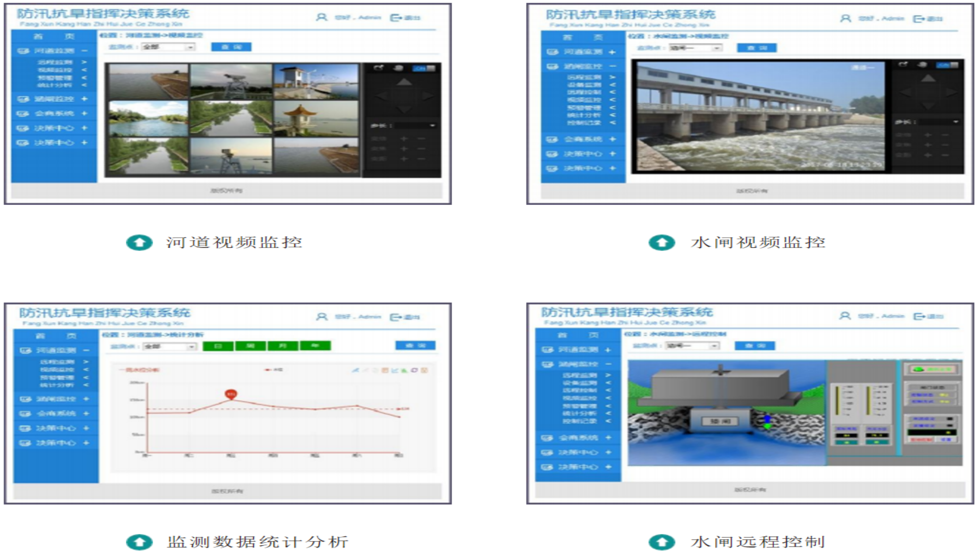Click 查询 button in 水闸远程控制 panel

755,346
